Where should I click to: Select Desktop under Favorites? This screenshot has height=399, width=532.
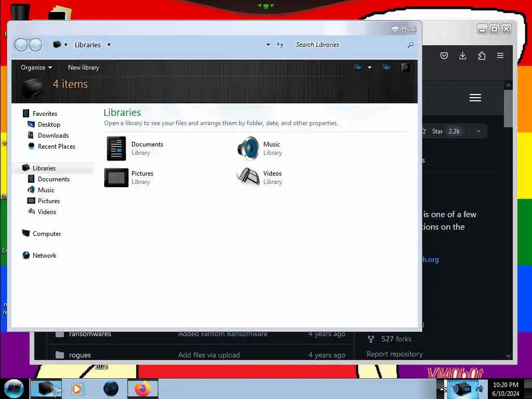pyautogui.click(x=49, y=125)
